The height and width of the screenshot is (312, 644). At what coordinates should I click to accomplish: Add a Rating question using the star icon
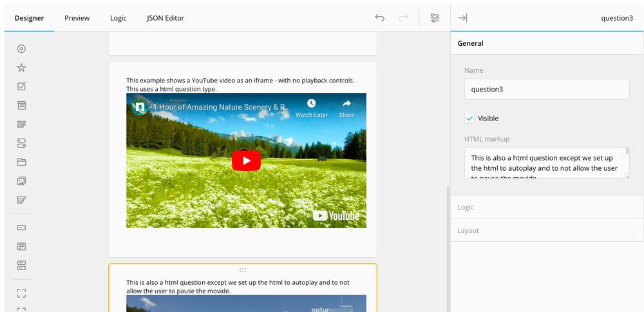[21, 68]
